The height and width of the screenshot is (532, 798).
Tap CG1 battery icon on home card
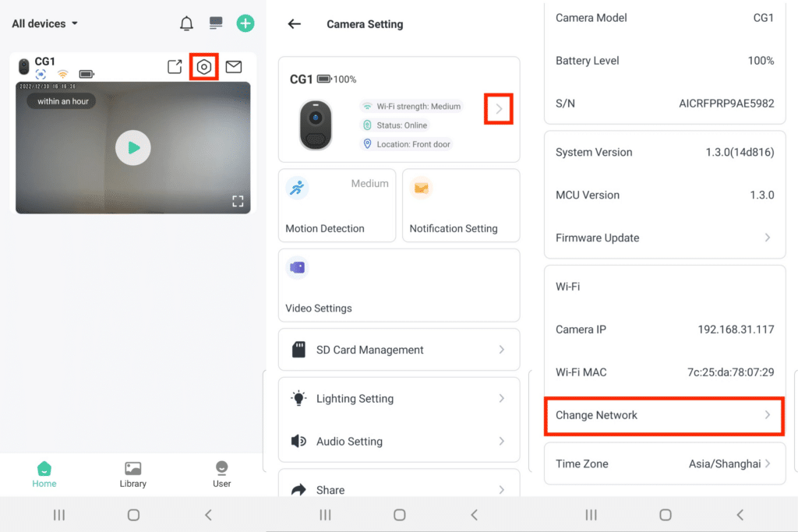click(x=87, y=74)
